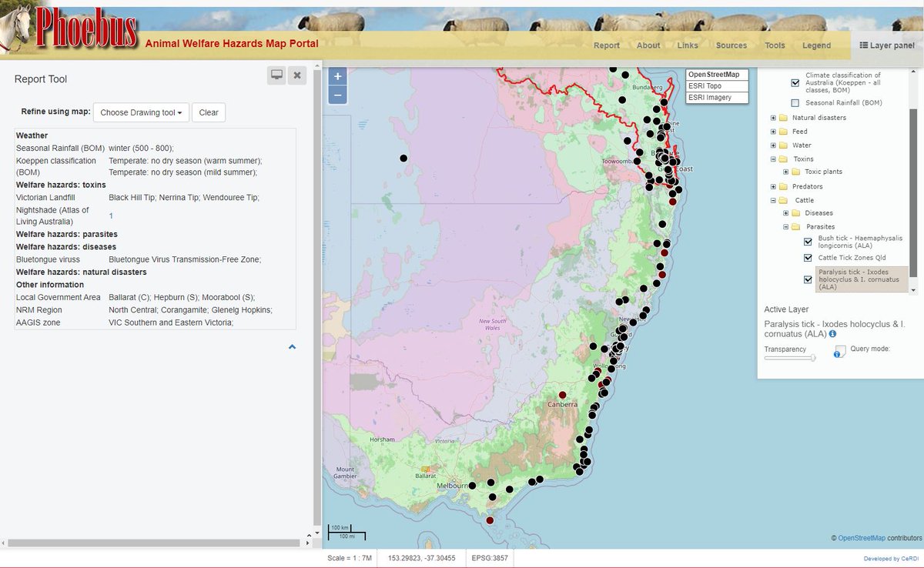Open the Sources menu item
Screen dimensions: 924x568
(x=731, y=45)
